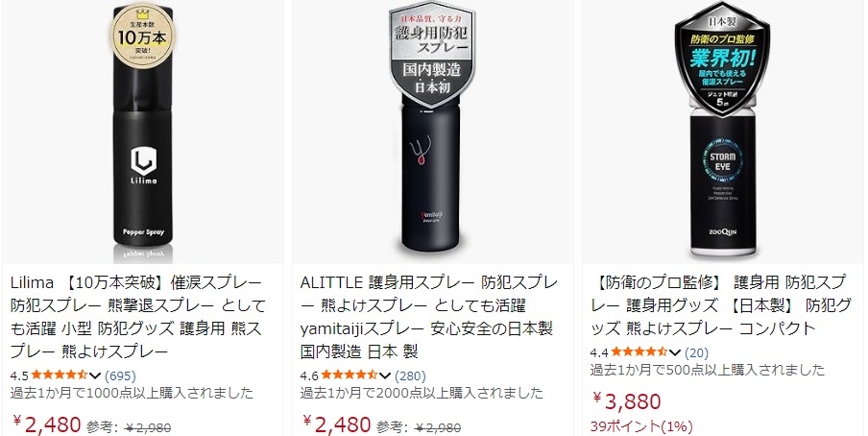The height and width of the screenshot is (436, 868).
Task: Click the 10万本 gold badge on Lilima
Action: [143, 37]
